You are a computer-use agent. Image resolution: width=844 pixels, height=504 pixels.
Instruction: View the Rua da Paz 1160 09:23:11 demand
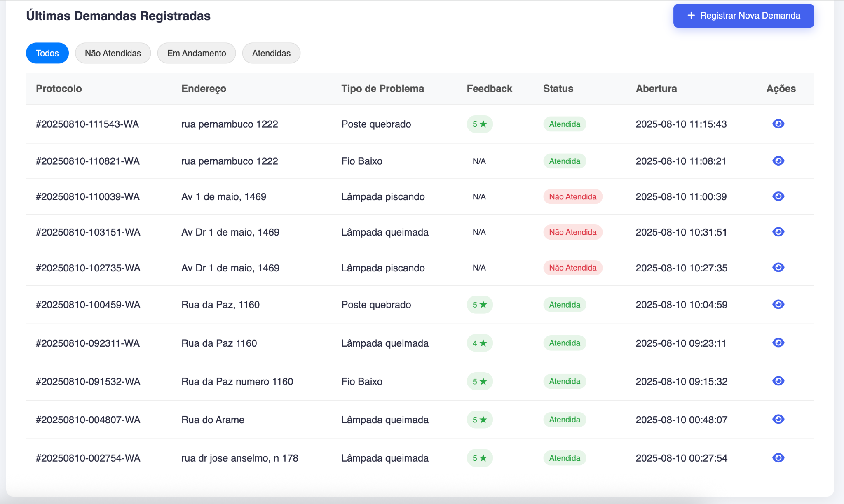coord(778,343)
